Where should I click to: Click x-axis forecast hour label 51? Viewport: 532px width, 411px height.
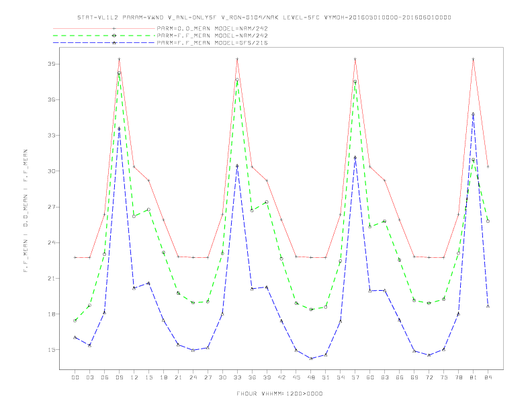tap(326, 377)
